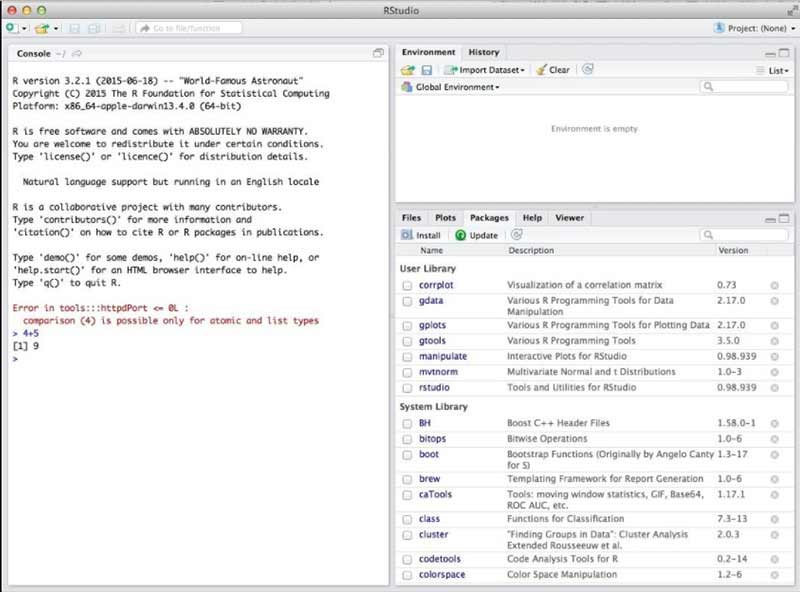Remove the manipulate package using its x icon

[774, 357]
